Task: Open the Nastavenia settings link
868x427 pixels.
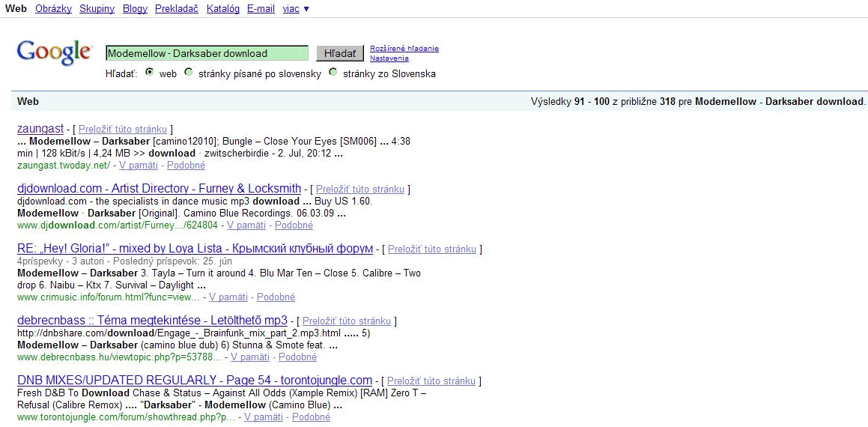Action: (389, 58)
